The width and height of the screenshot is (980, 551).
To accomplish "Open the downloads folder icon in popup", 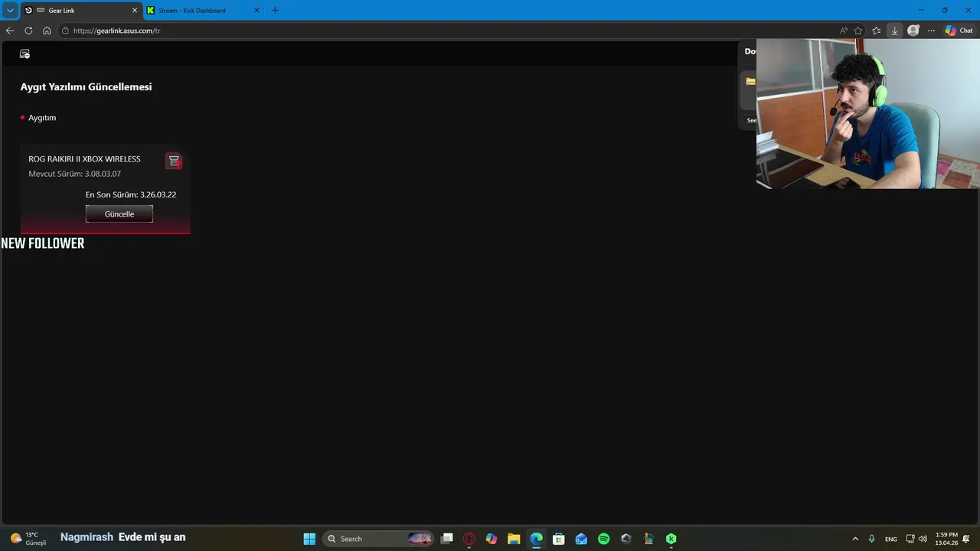I will click(x=750, y=81).
